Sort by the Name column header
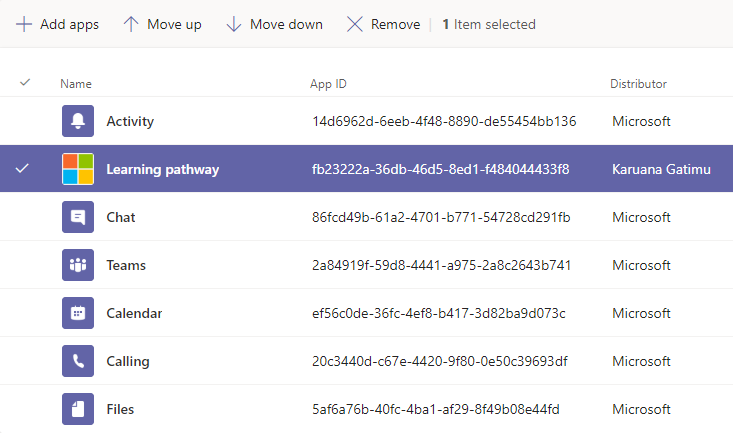 (76, 84)
